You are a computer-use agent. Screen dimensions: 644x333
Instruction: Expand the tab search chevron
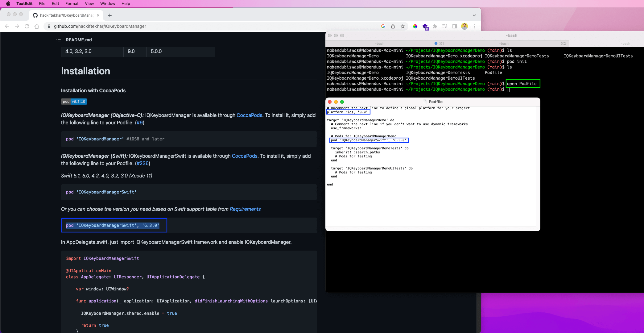474,15
